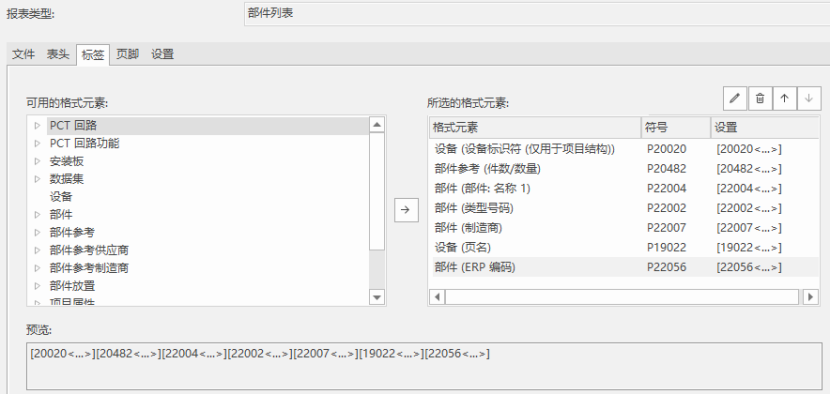This screenshot has height=395, width=831.
Task: Switch to the 表头 tab
Action: [x=58, y=54]
